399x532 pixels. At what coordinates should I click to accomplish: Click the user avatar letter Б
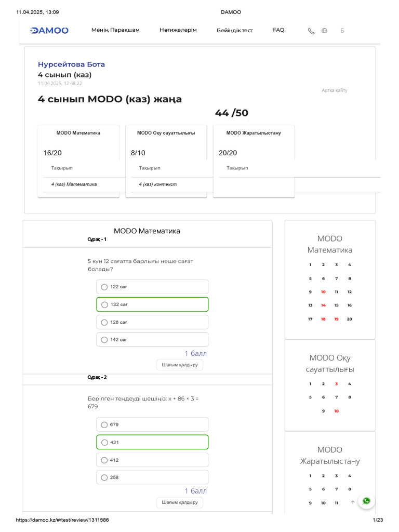coord(342,31)
